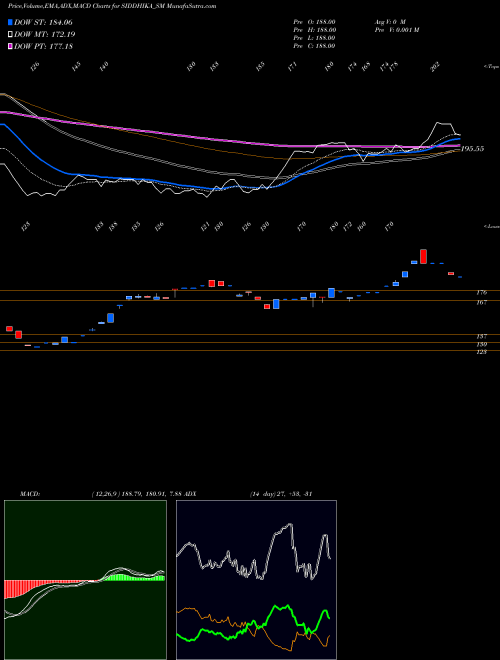Click the 126 top label at far left

point(35,66)
